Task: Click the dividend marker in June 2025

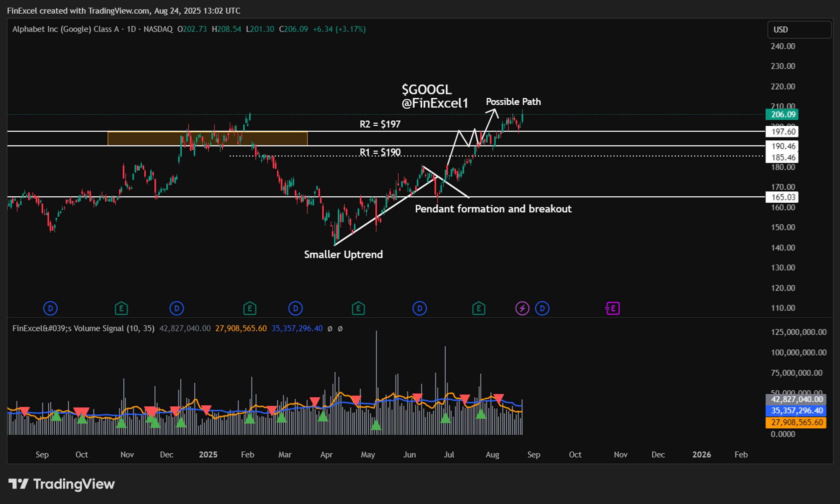Action: [x=419, y=308]
